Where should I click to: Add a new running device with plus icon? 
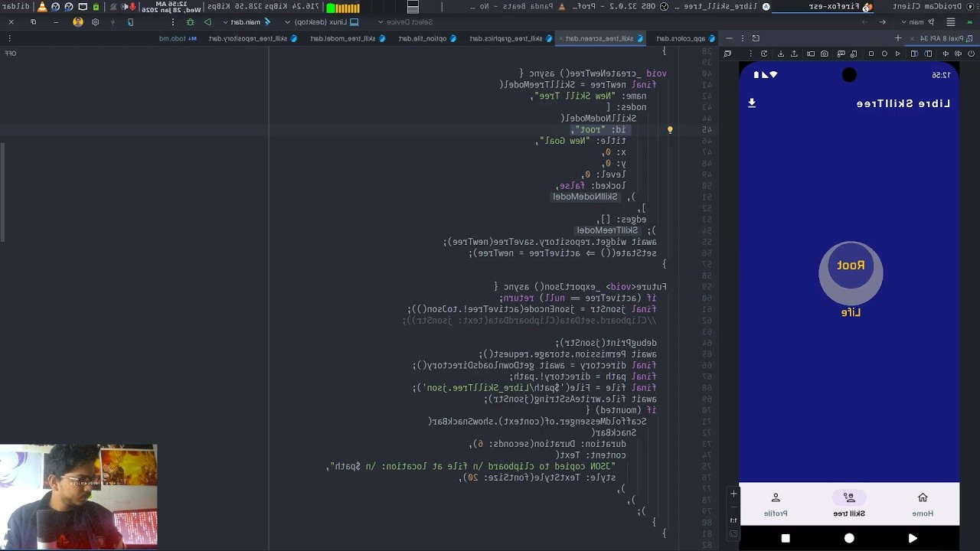click(898, 38)
